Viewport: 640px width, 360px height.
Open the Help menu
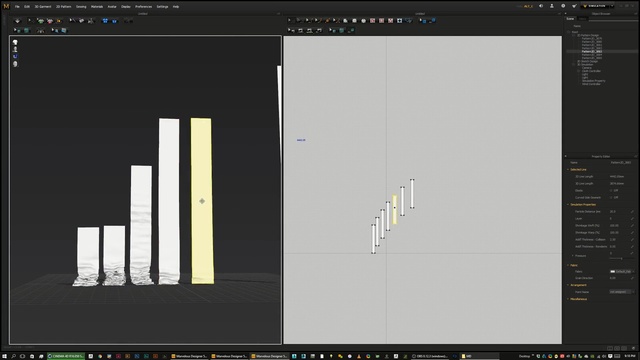pyautogui.click(x=176, y=7)
